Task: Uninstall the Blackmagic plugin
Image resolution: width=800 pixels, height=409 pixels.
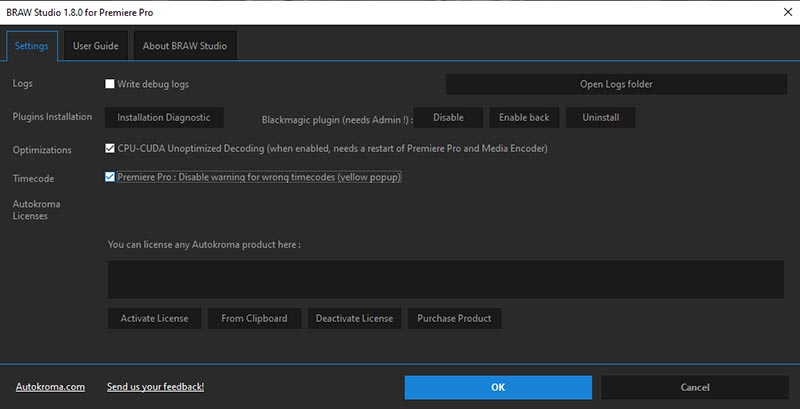Action: point(601,117)
